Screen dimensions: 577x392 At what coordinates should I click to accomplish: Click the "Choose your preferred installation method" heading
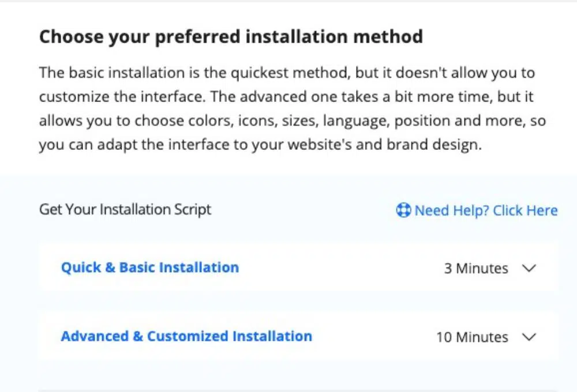click(231, 37)
